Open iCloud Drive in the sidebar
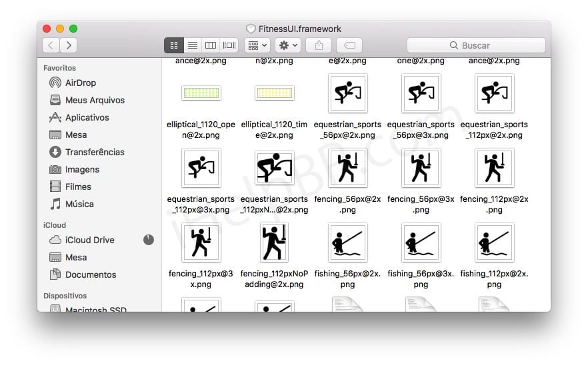Screen dimensions: 588x365 (x=89, y=240)
